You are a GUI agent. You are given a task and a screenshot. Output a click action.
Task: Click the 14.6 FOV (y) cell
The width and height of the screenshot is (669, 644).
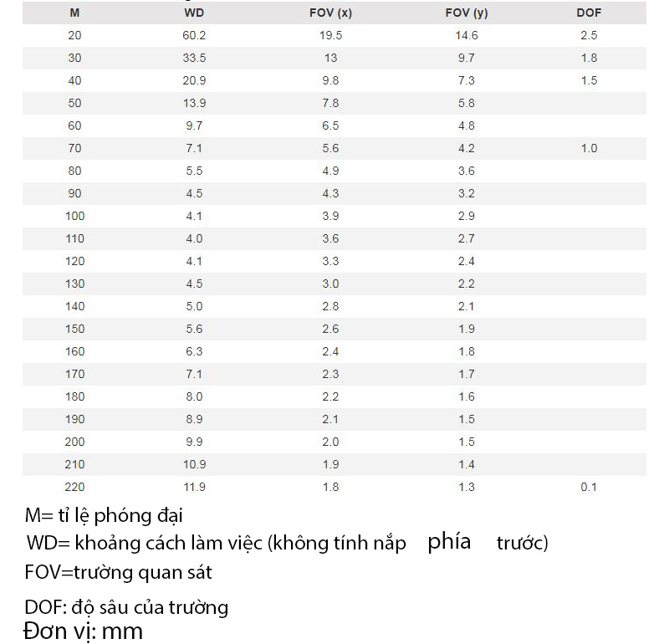[x=467, y=36]
